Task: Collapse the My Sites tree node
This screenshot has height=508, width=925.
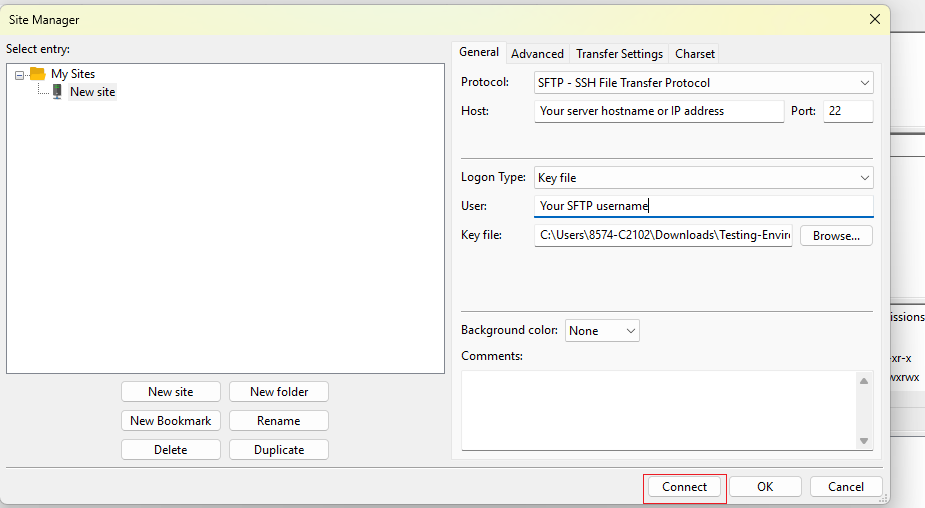Action: click(19, 75)
